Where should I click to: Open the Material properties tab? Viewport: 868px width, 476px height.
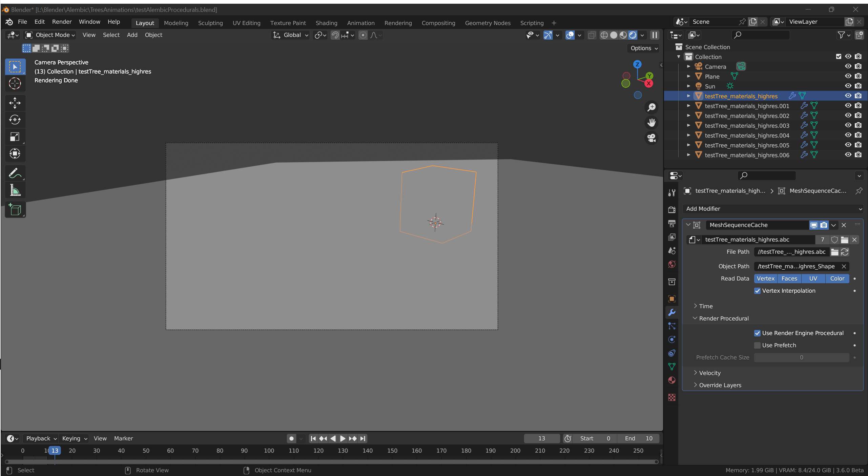(671, 380)
